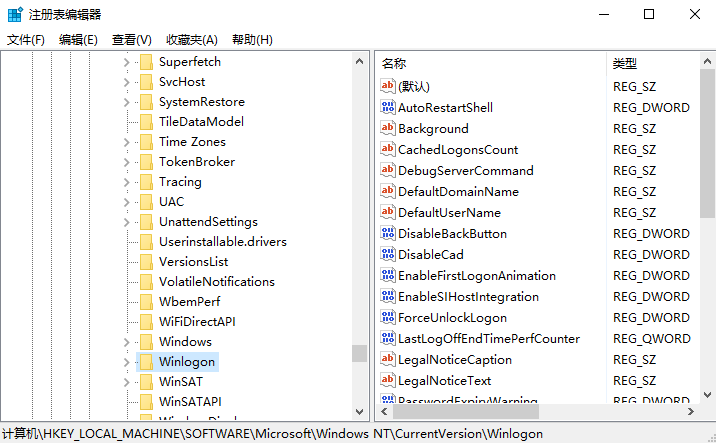Click the Superfetch folder icon
Screen dimensions: 716x443
[x=146, y=62]
